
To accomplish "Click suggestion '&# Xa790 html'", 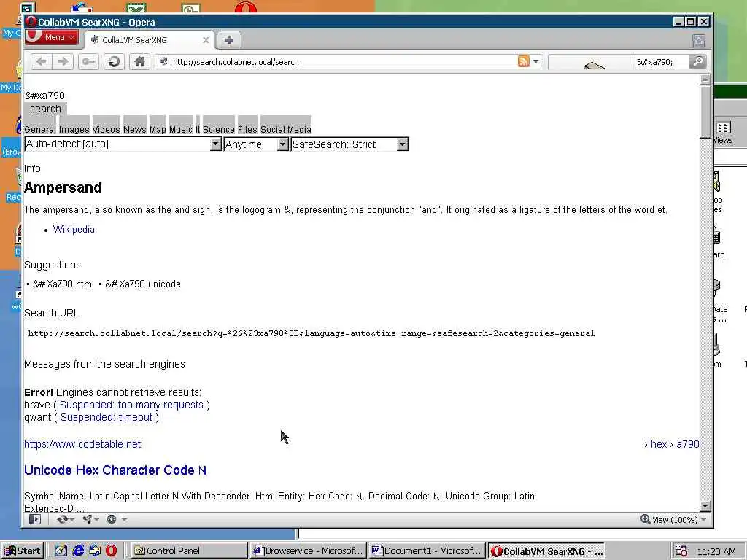I will click(x=63, y=284).
